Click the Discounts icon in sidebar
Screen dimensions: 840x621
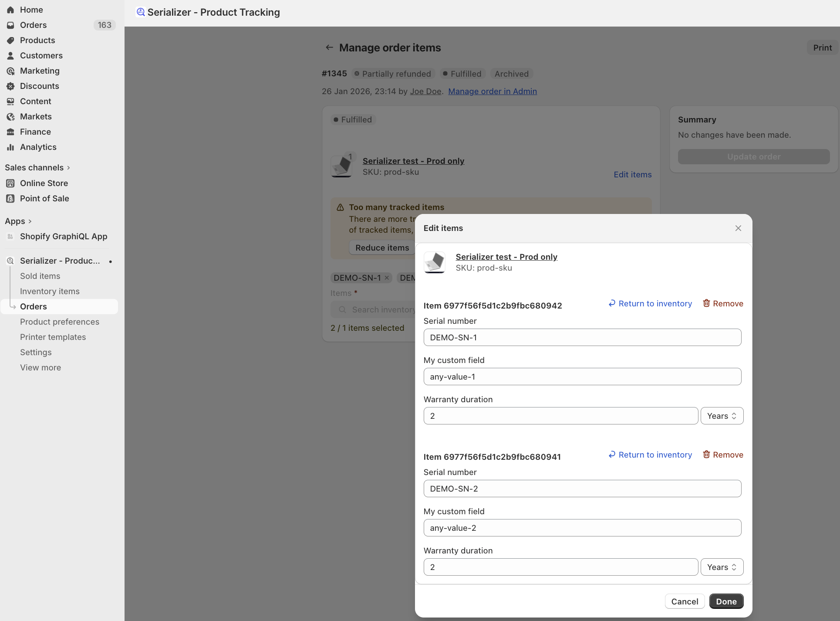10,86
